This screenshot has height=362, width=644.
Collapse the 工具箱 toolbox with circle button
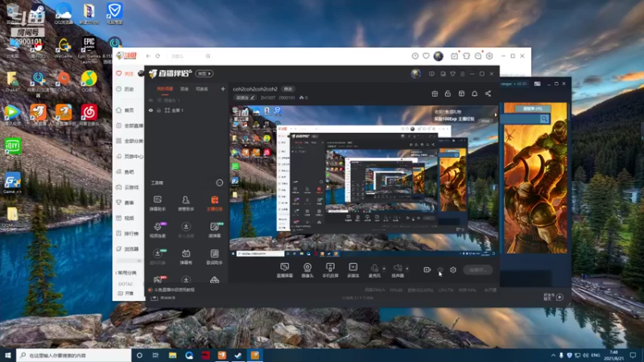coord(220,183)
